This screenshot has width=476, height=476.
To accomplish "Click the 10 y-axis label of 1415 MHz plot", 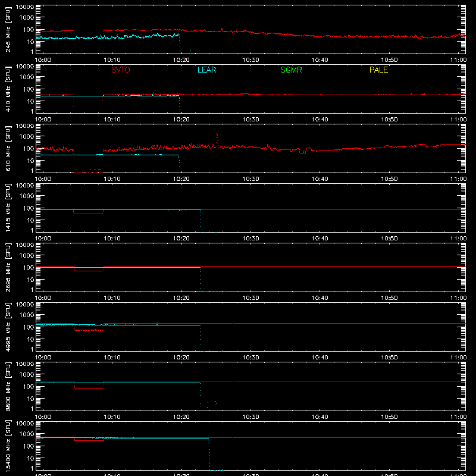I will click(x=30, y=220).
